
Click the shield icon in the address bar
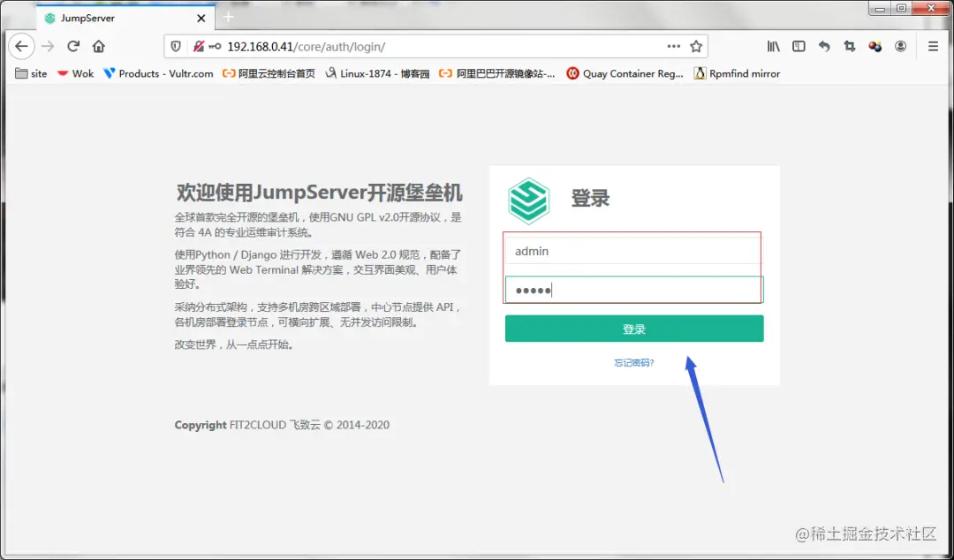tap(175, 46)
